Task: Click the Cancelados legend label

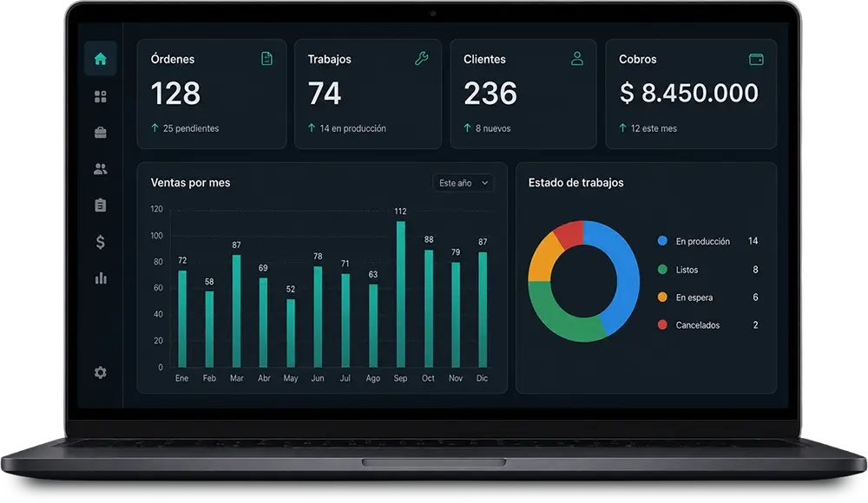Action: click(698, 325)
